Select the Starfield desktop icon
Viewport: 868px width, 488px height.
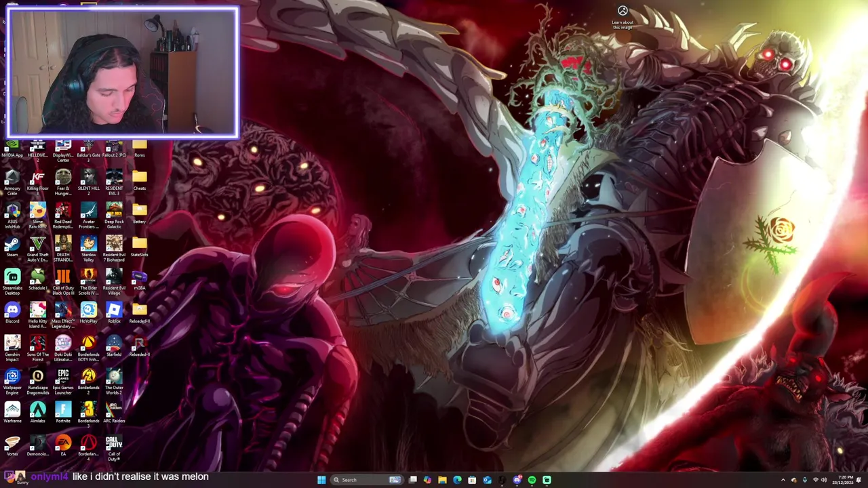114,347
